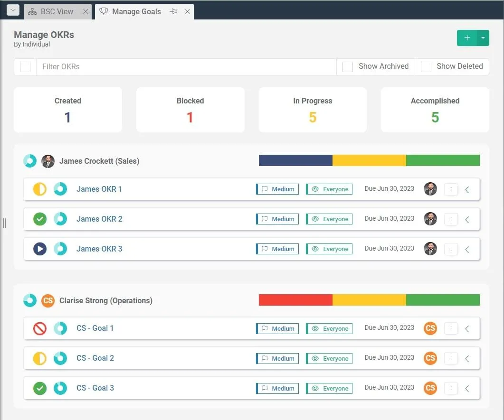Screen dimensions: 504x420
Task: Click the green checkmark on James OKR 2
Action: [40, 219]
